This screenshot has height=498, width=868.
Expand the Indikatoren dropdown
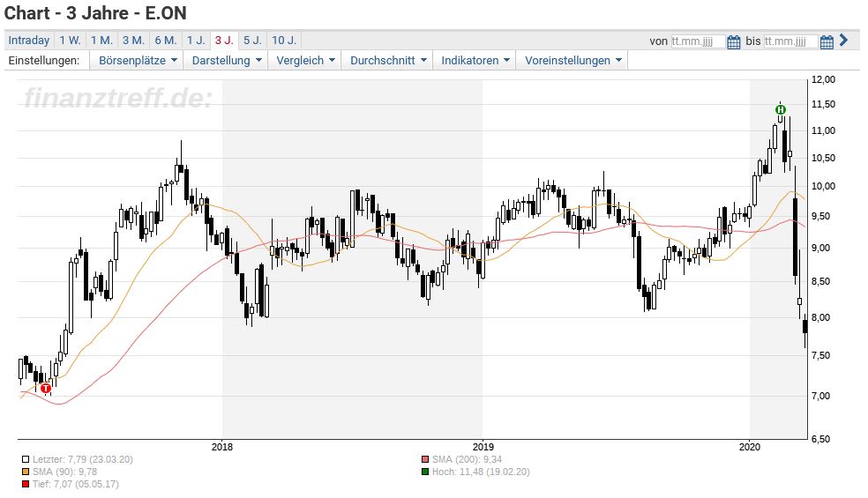(x=475, y=60)
